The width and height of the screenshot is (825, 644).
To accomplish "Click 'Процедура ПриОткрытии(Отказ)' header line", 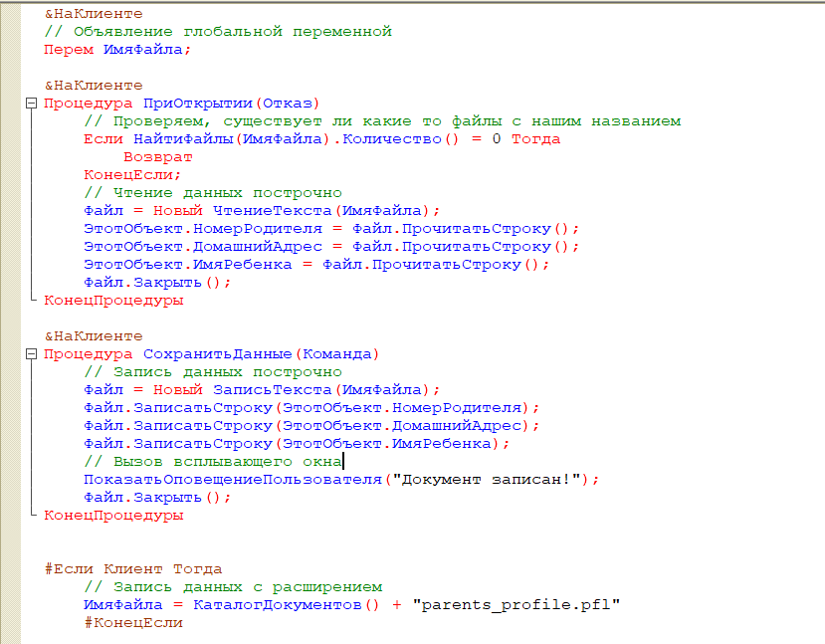I will pyautogui.click(x=181, y=104).
